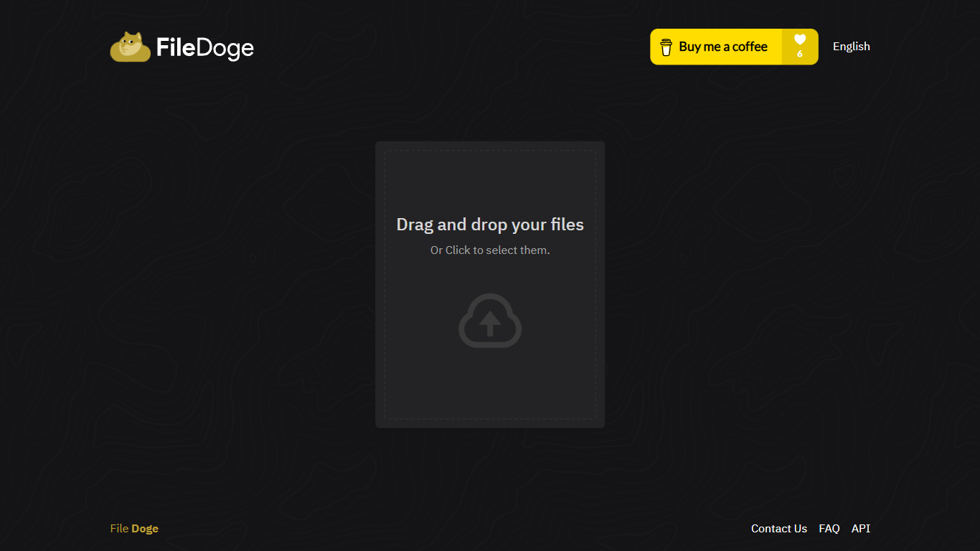This screenshot has height=551, width=980.
Task: Click the cloud upload icon
Action: (490, 321)
